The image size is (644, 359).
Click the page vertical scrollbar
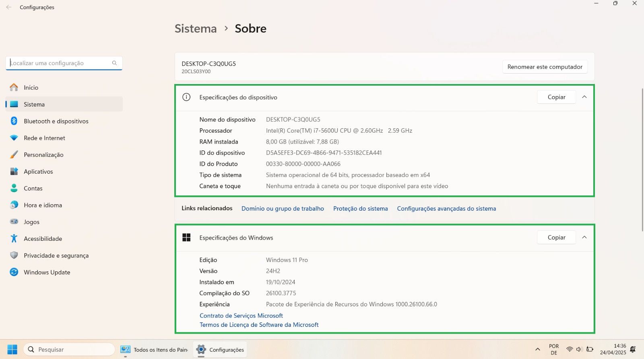[x=642, y=160]
